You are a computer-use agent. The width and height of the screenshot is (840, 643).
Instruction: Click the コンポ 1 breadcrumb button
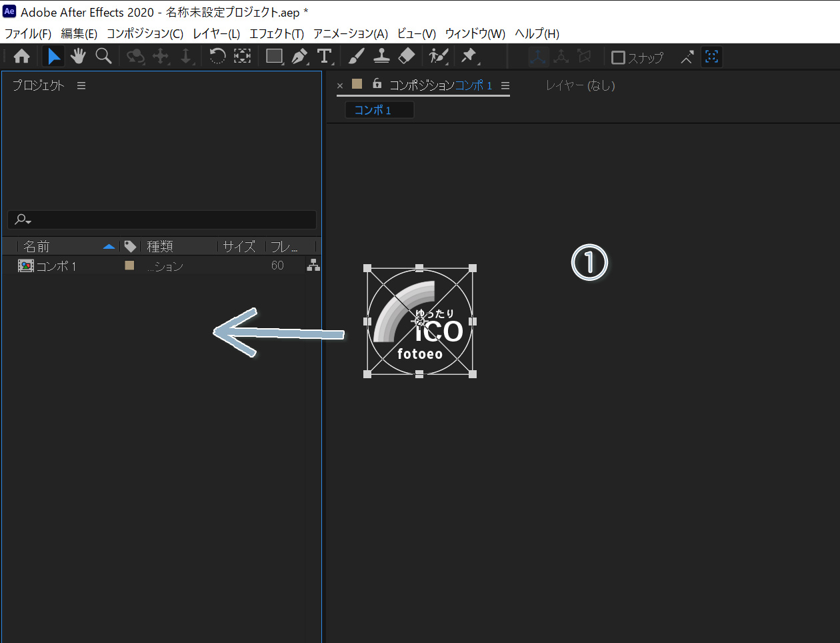pyautogui.click(x=379, y=110)
